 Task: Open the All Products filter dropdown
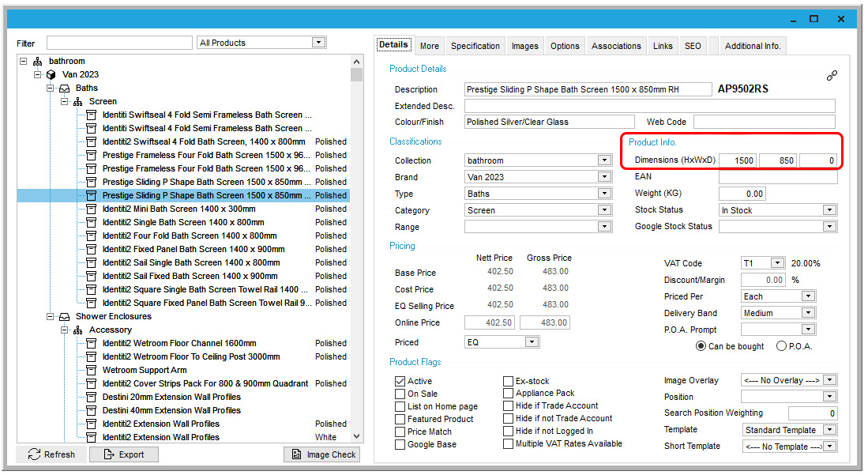pyautogui.click(x=318, y=43)
